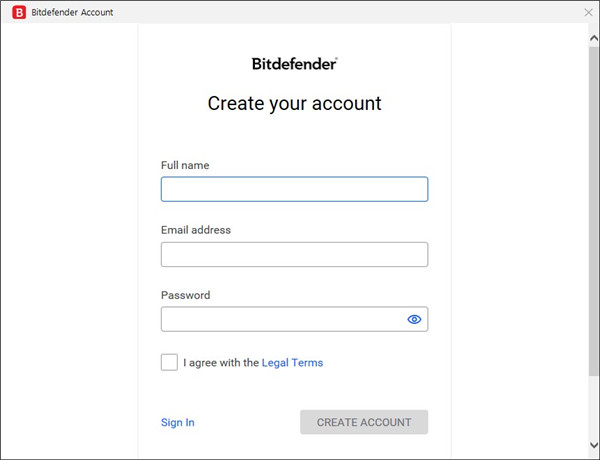Click the Email address label
The width and height of the screenshot is (600, 460).
pos(196,230)
